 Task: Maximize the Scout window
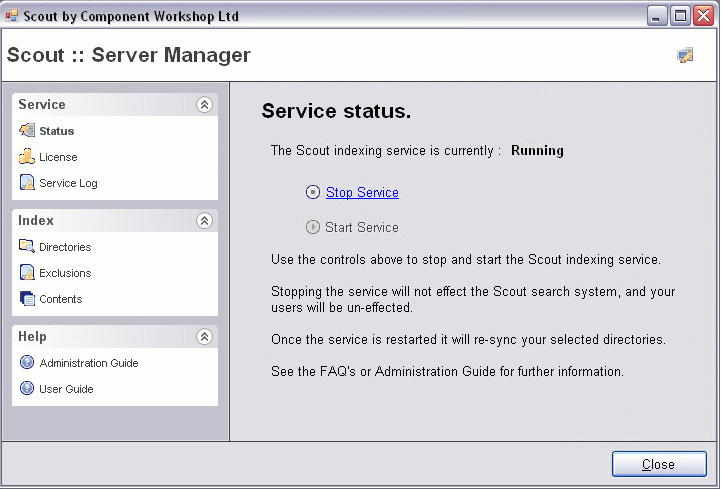point(680,16)
